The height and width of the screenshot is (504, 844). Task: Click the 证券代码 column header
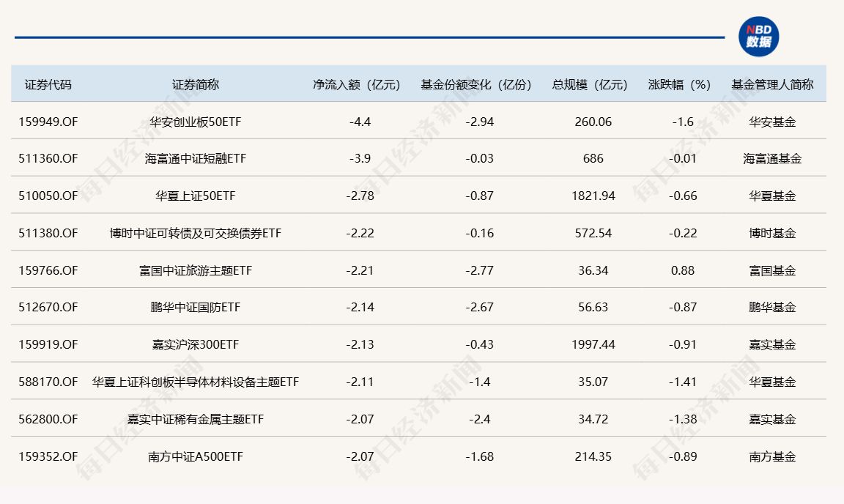tap(48, 84)
